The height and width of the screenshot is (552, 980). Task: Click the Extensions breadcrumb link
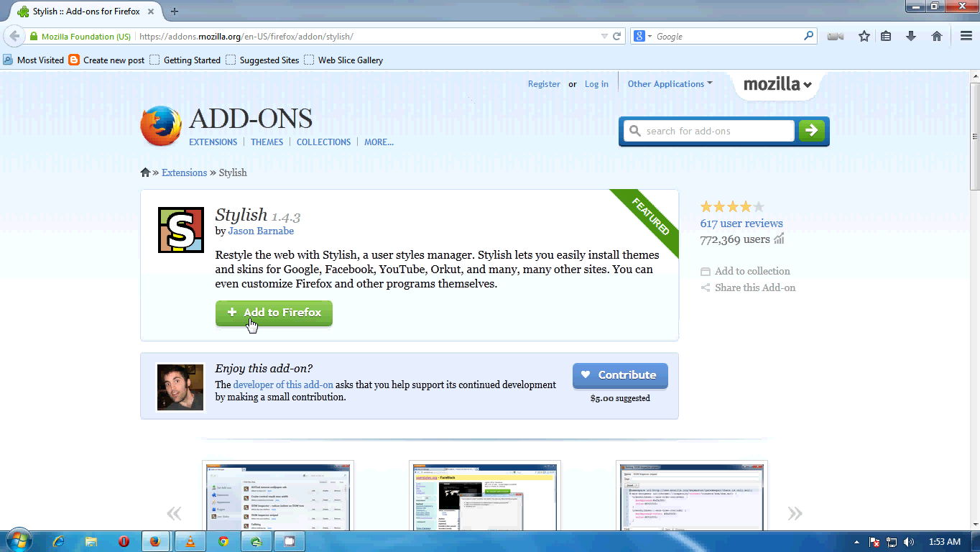(x=184, y=172)
